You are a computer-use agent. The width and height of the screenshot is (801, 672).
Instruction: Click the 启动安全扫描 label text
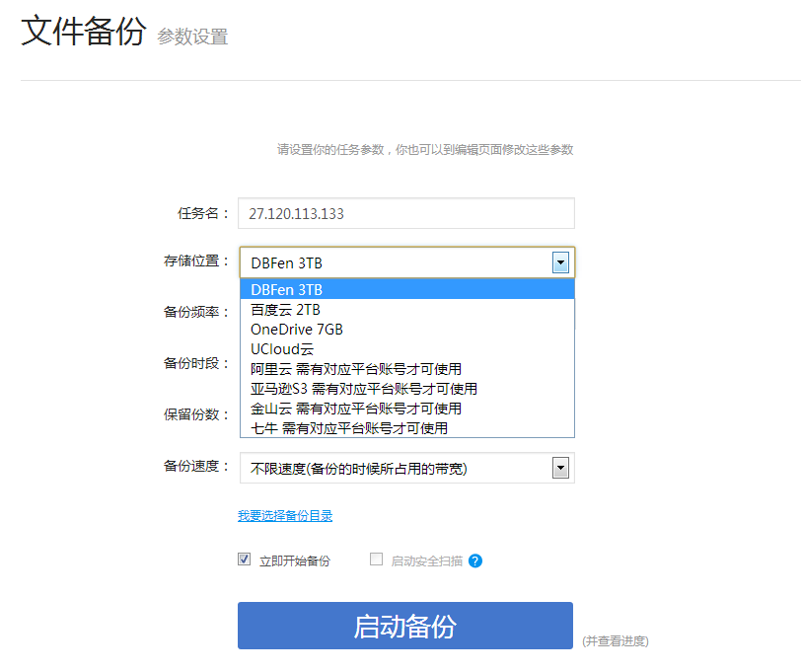point(426,560)
